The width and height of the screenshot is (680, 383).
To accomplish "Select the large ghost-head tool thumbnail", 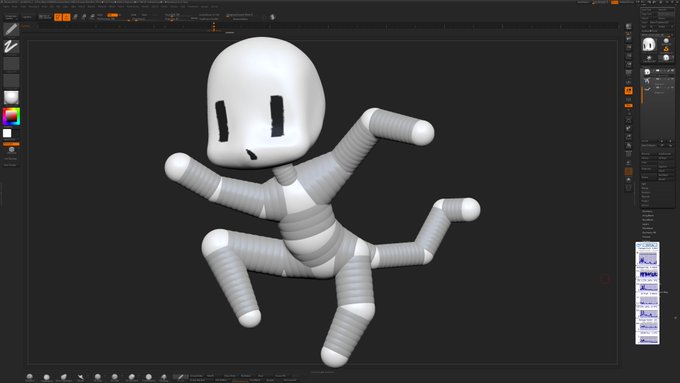I will click(x=649, y=44).
